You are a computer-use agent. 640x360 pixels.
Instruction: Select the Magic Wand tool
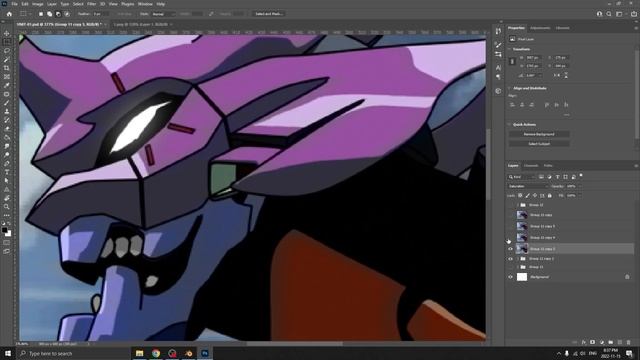[x=7, y=60]
